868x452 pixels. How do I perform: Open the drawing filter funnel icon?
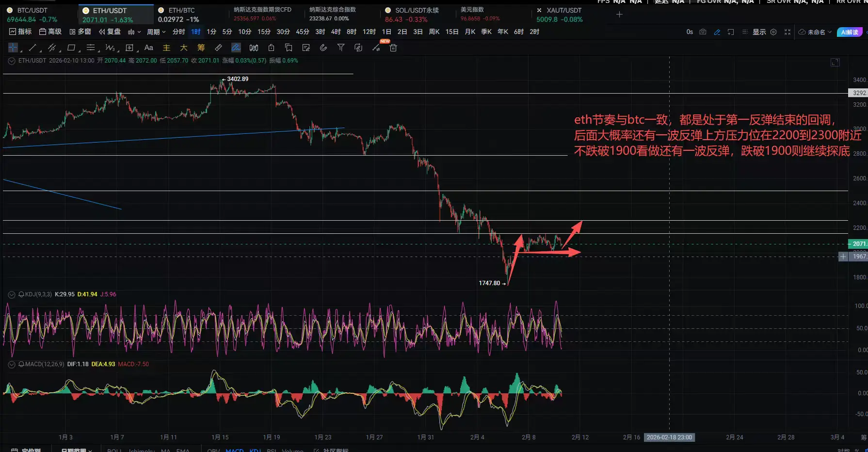(x=341, y=48)
